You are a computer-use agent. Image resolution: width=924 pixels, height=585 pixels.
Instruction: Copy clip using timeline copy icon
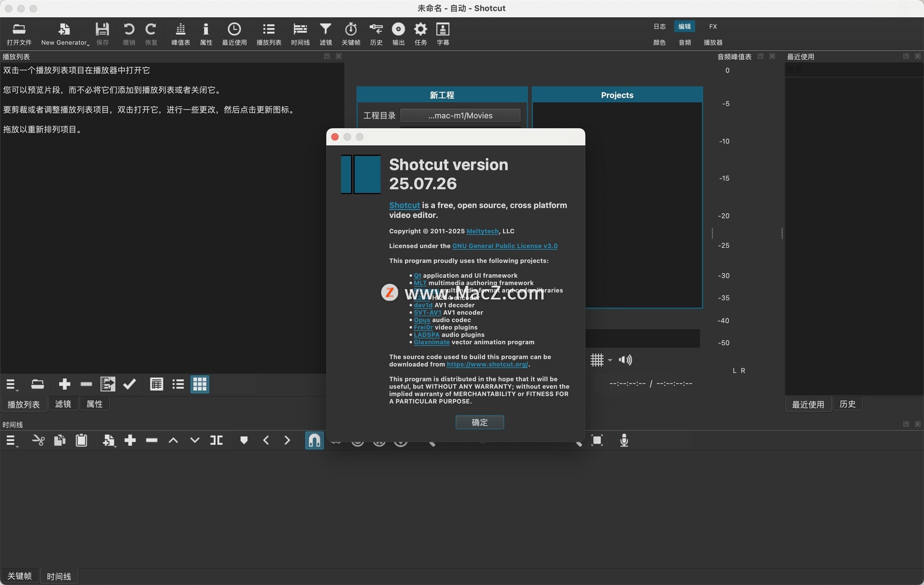coord(60,440)
